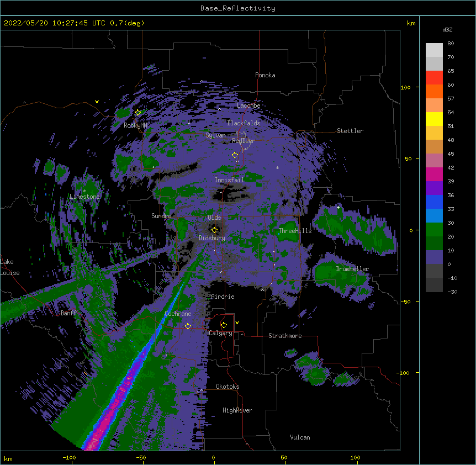Click the white asterisk above Limestone label

point(84,191)
